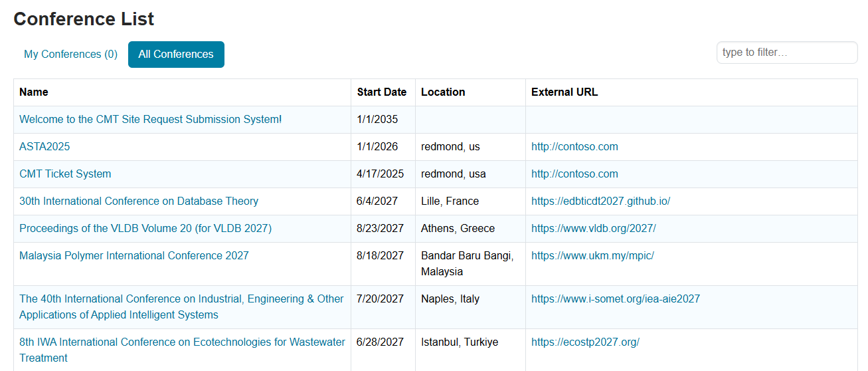Click the Start Date column header

click(x=381, y=92)
